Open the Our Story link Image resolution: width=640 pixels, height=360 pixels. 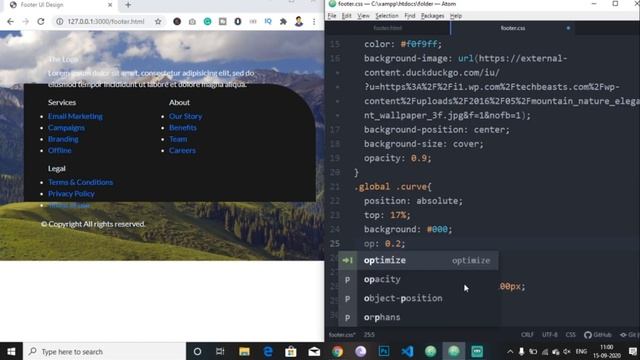coord(186,116)
